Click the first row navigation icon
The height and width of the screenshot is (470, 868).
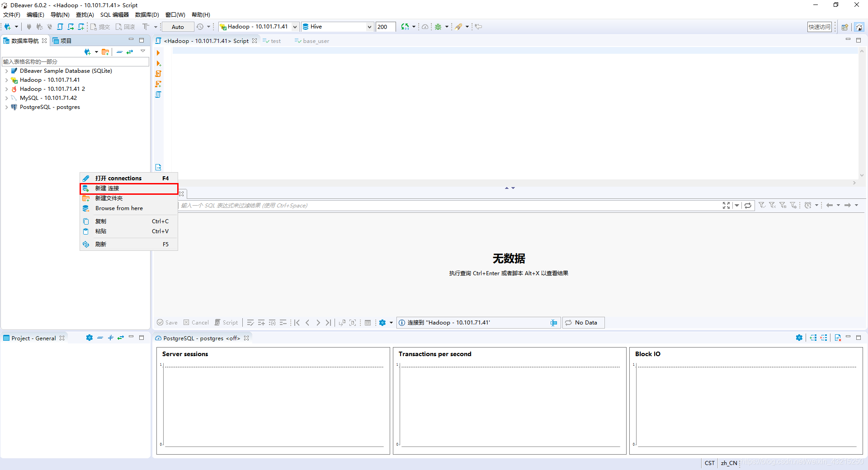click(x=297, y=322)
